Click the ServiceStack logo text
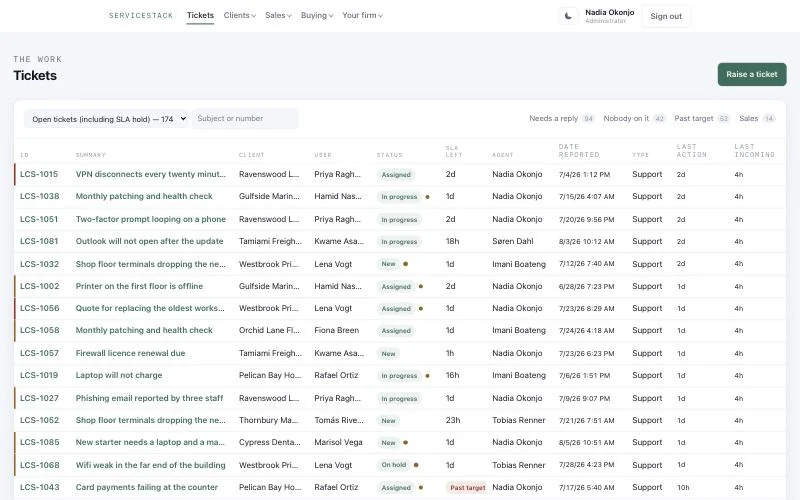The height and width of the screenshot is (500, 800). pos(141,16)
